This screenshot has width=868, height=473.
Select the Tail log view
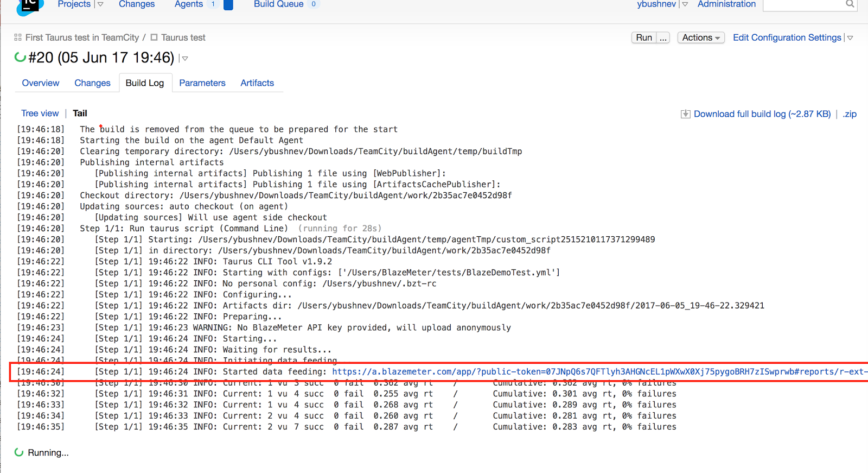coord(80,113)
